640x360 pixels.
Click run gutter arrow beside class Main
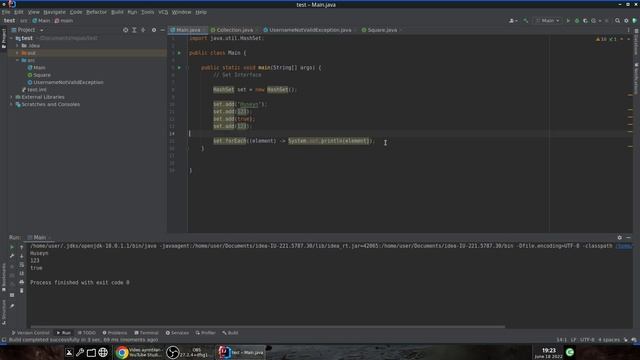[x=179, y=53]
